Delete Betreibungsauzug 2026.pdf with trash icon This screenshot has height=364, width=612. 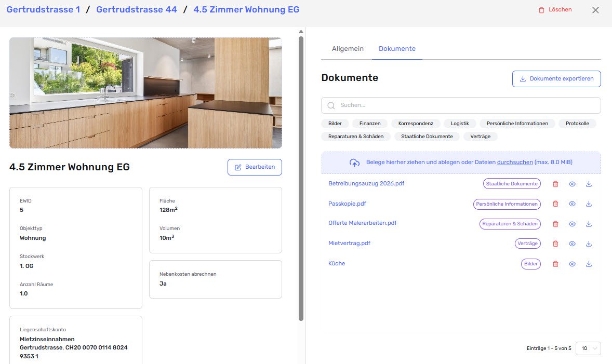(555, 184)
